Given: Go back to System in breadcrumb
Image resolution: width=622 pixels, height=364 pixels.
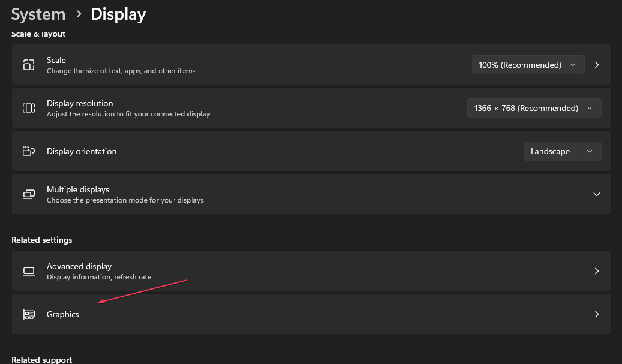Looking at the screenshot, I should pos(38,14).
